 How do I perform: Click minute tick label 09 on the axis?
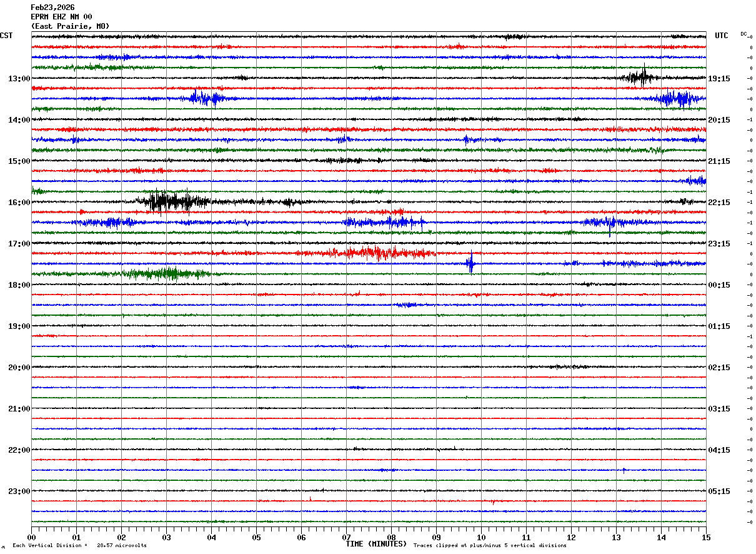[436, 537]
